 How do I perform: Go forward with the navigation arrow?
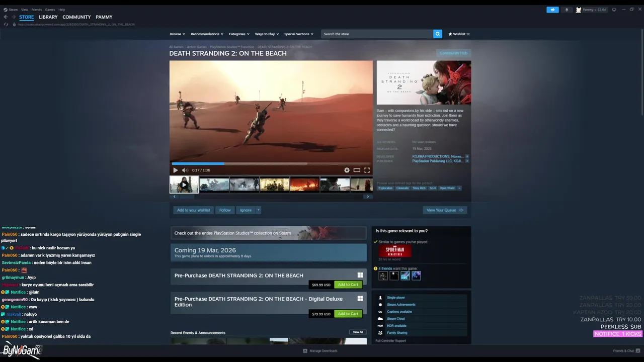pyautogui.click(x=14, y=17)
